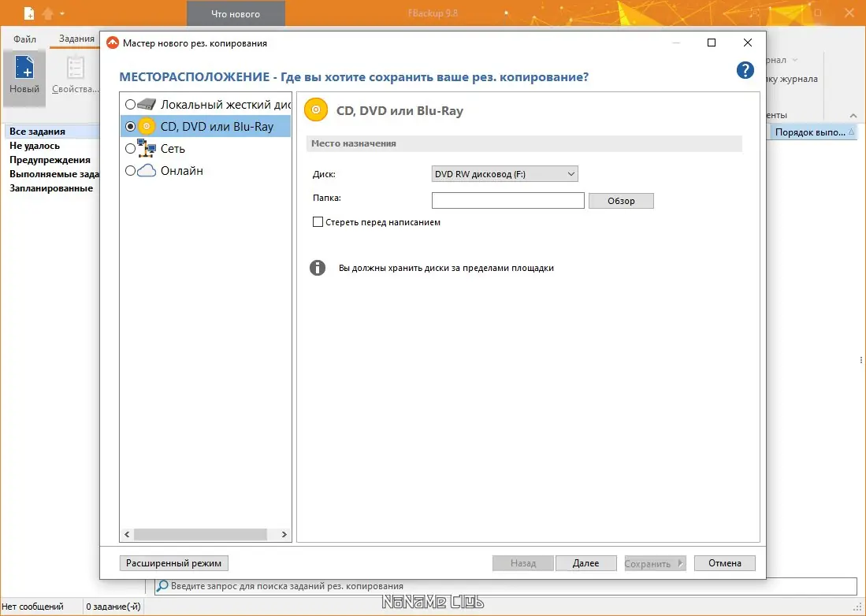Click the Новый backup job icon in ribbon
The height and width of the screenshot is (616, 866).
pyautogui.click(x=24, y=68)
